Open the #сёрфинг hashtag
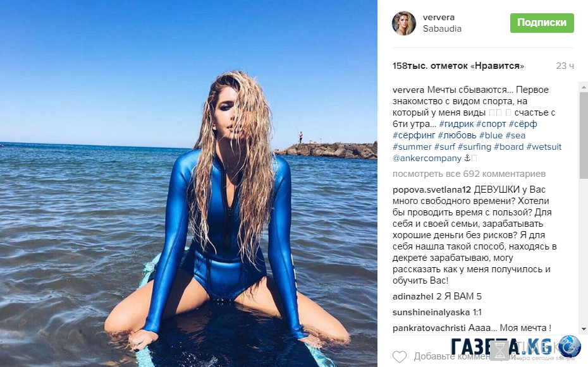This screenshot has width=588, height=367. click(413, 135)
